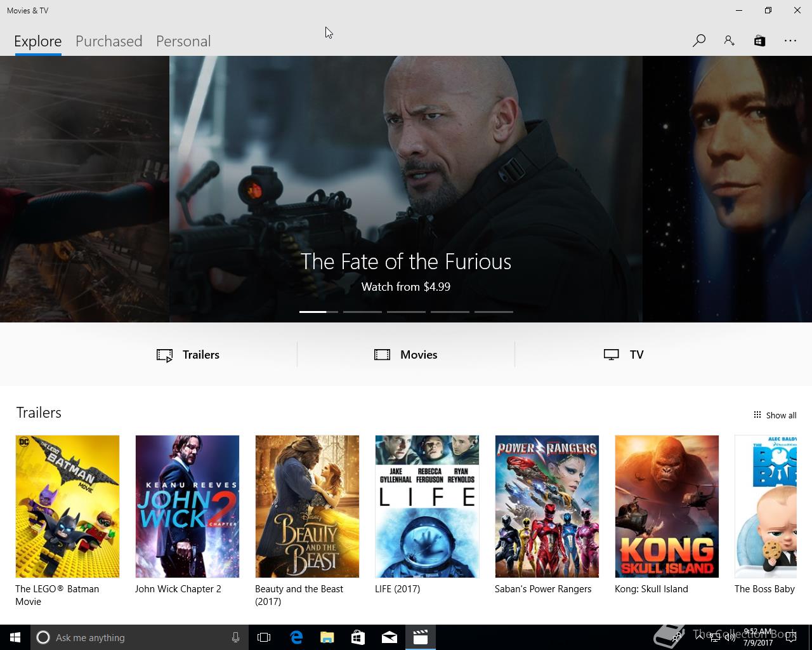
Task: Click the Trailers section heading
Action: click(39, 413)
